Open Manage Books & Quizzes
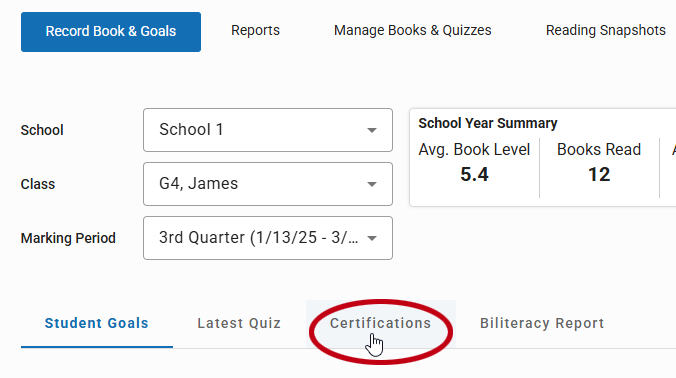Image resolution: width=676 pixels, height=378 pixels. (x=413, y=31)
